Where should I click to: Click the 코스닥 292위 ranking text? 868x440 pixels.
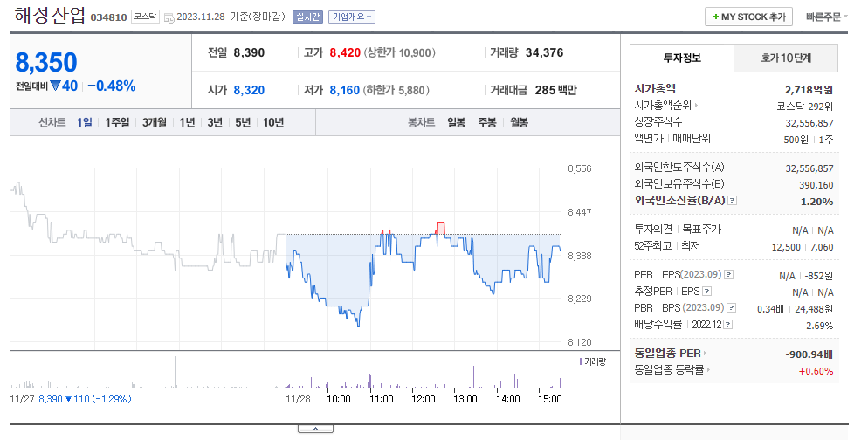(x=804, y=107)
